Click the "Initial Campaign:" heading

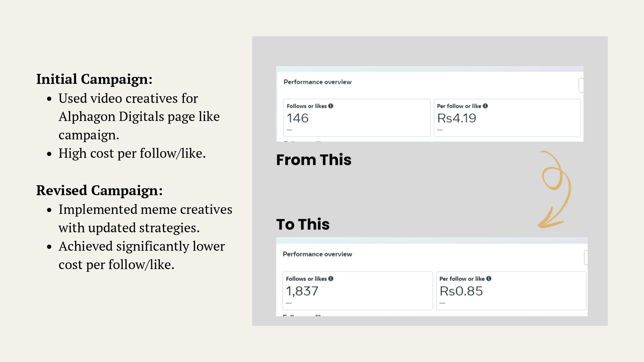point(94,79)
